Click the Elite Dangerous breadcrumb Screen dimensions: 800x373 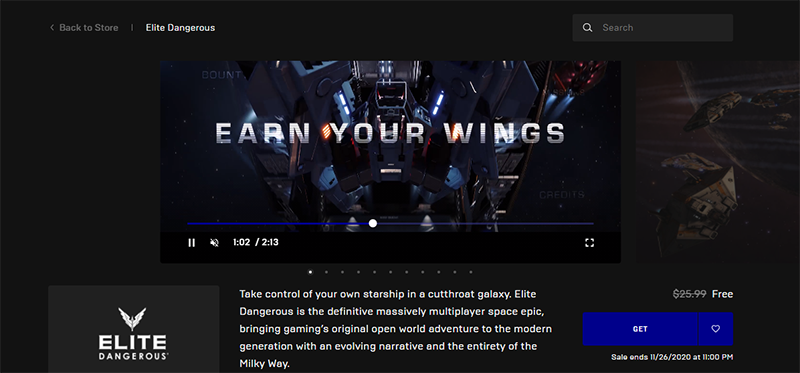[x=180, y=28]
